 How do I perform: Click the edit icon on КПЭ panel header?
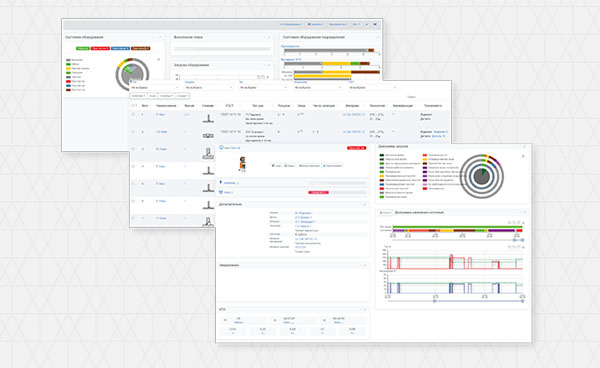[365, 309]
